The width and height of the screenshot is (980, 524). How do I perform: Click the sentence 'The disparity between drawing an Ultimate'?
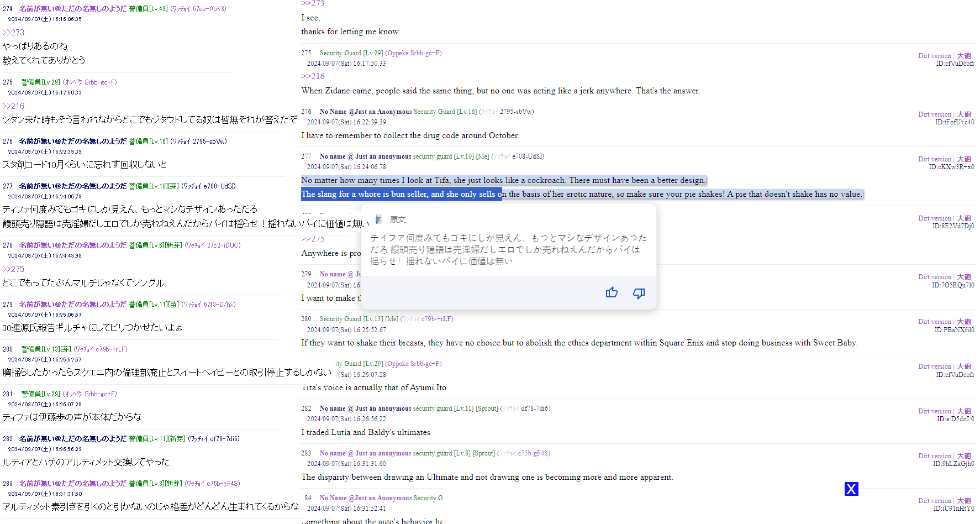coord(487,477)
